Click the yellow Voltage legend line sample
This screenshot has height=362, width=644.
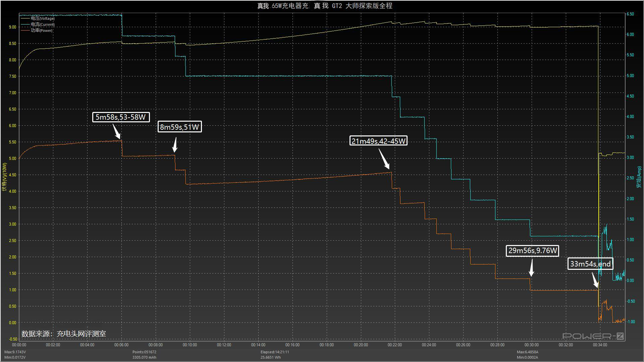point(25,18)
